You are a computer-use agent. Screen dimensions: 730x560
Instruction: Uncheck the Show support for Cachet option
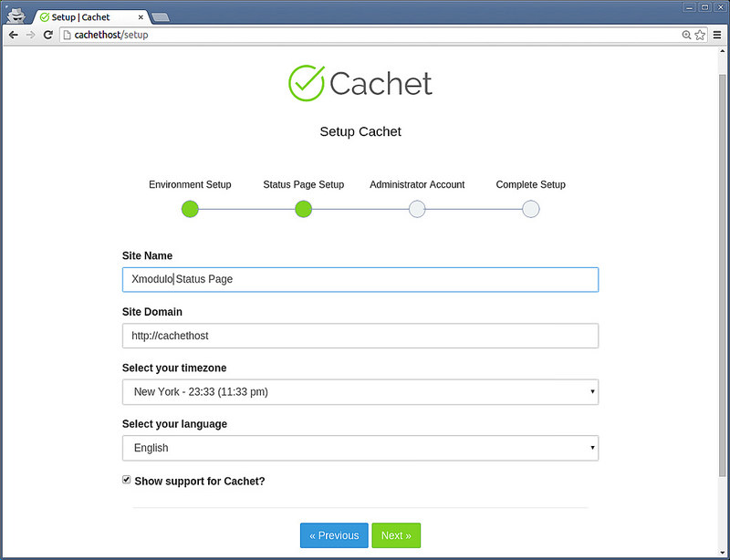(x=127, y=480)
